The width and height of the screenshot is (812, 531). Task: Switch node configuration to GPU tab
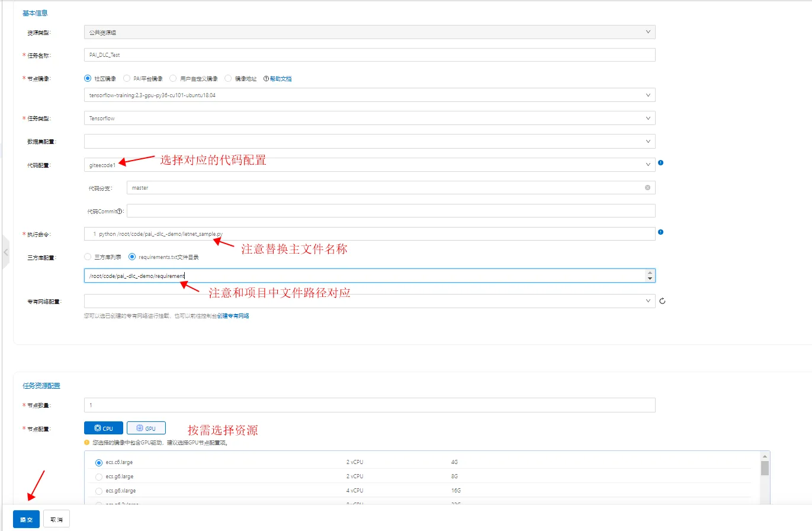click(146, 428)
